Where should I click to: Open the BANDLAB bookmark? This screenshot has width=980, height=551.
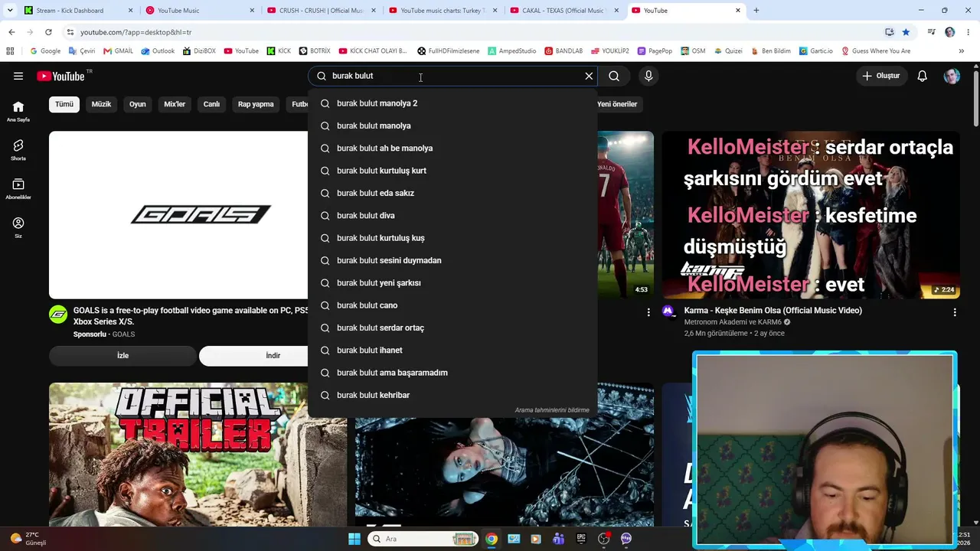pyautogui.click(x=563, y=51)
